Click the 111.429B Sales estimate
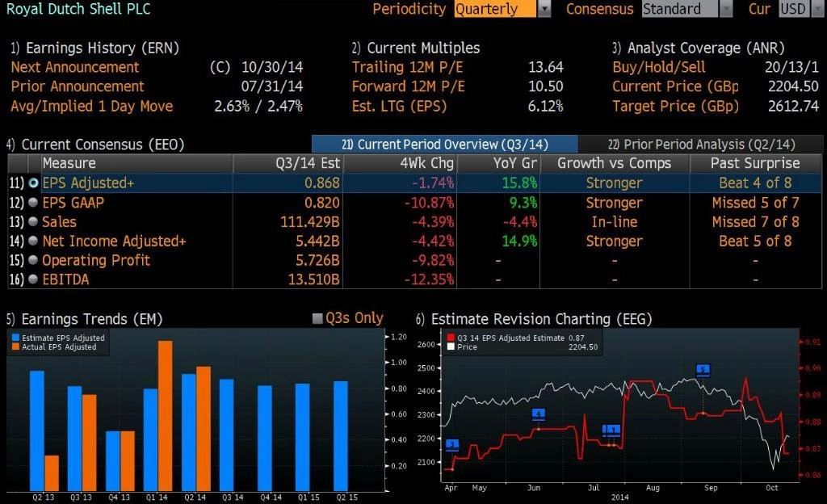This screenshot has width=827, height=504. click(309, 222)
